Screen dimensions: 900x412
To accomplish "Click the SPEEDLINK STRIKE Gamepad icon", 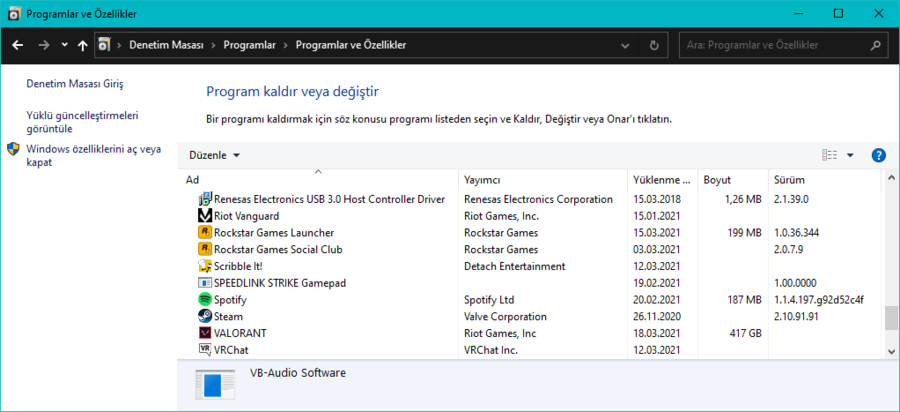I will (205, 283).
